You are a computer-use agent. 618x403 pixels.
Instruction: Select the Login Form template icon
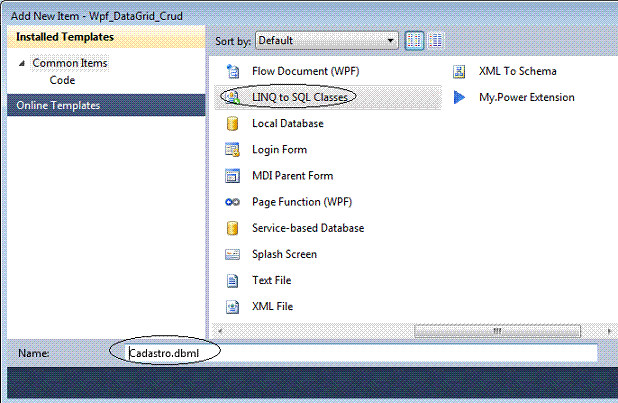pos(233,150)
